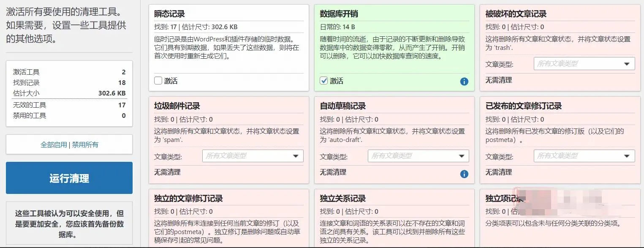Select the 估计大小 summary row
The image size is (644, 248).
[69, 93]
